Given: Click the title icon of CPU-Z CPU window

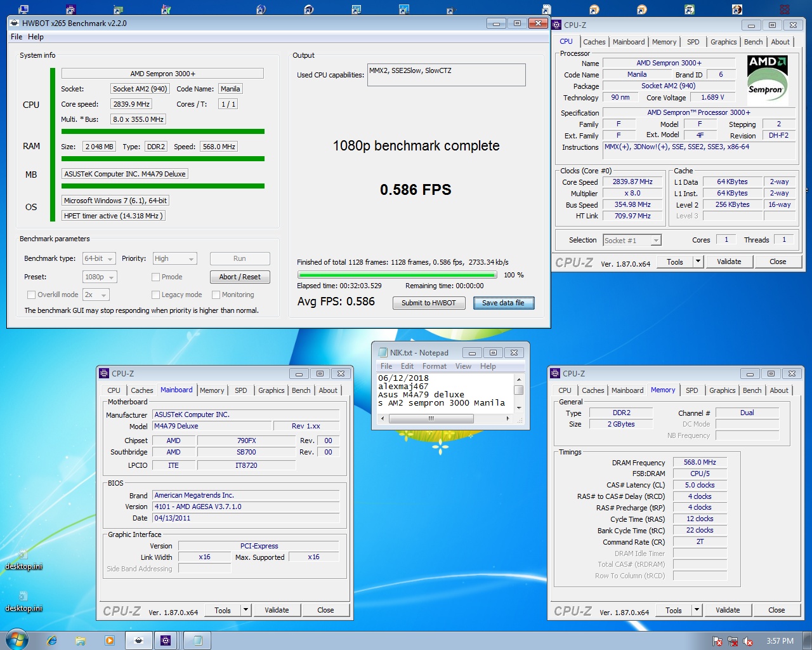Looking at the screenshot, I should [x=557, y=25].
